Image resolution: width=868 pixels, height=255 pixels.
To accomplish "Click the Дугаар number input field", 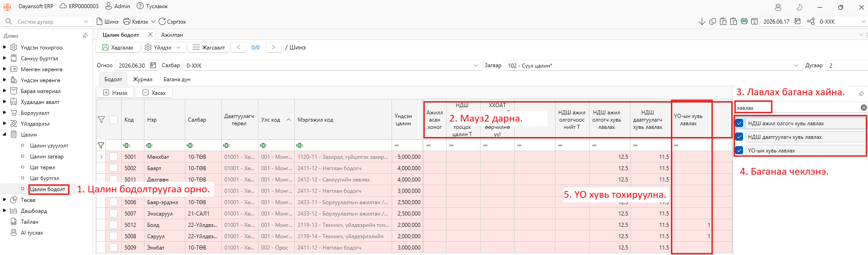I will [848, 65].
